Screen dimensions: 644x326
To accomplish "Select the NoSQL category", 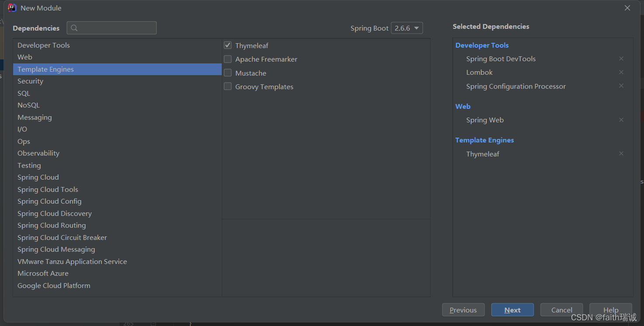I will click(117, 105).
